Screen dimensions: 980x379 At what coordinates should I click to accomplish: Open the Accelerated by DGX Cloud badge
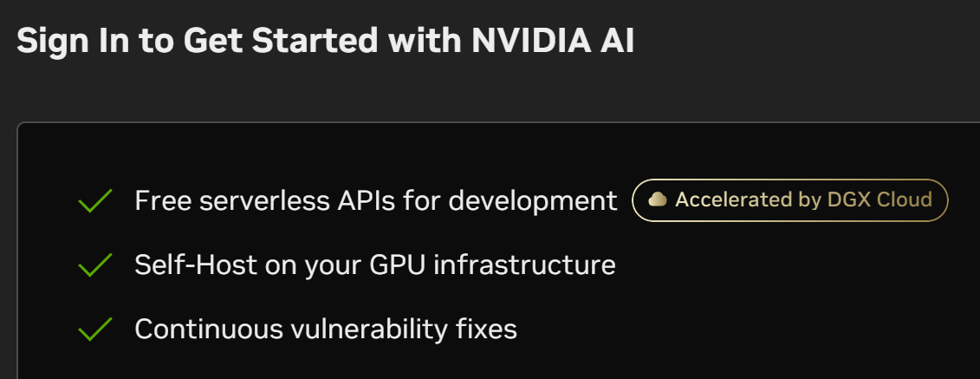(790, 200)
